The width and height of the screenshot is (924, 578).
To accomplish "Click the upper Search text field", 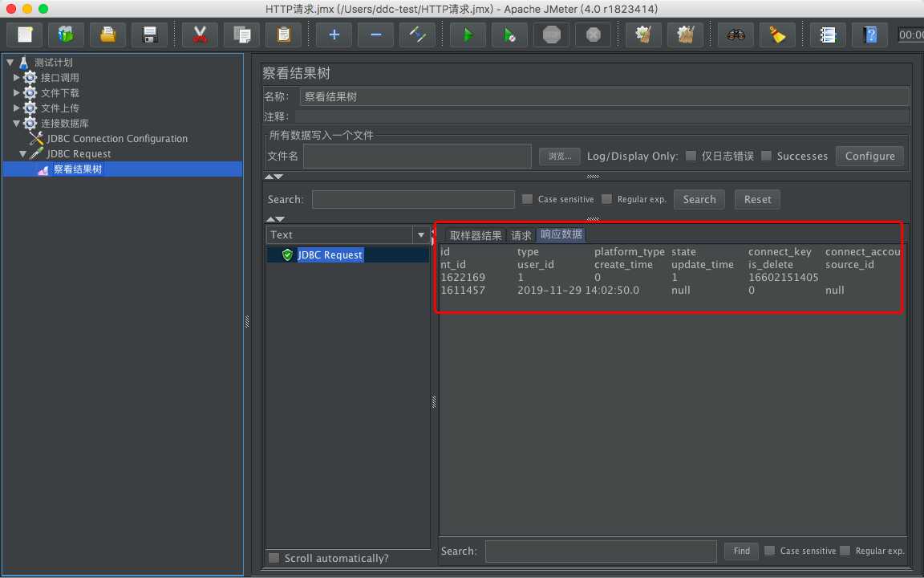I will coord(413,199).
